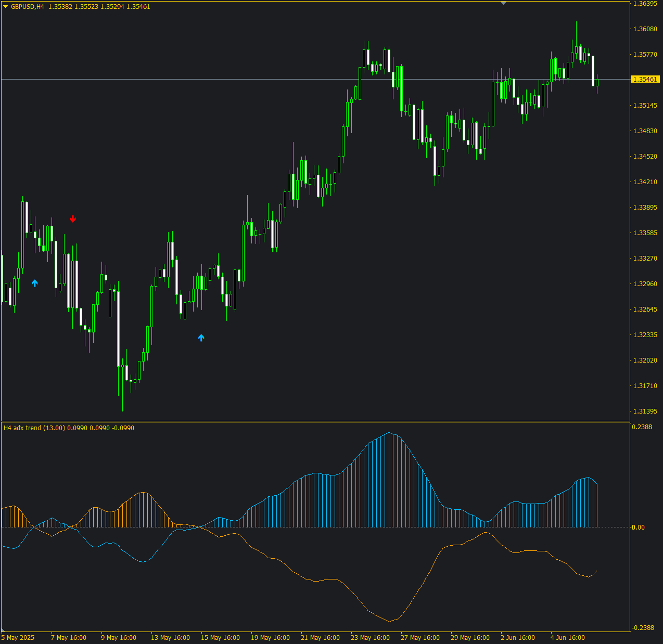Click the blue up arrow near 15 May

[x=201, y=338]
